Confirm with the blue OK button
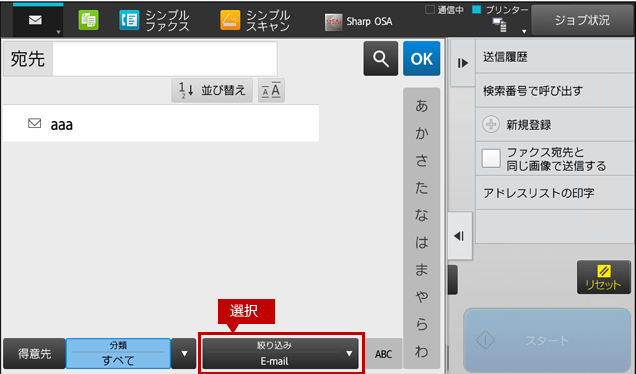The width and height of the screenshot is (636, 374). click(x=421, y=59)
